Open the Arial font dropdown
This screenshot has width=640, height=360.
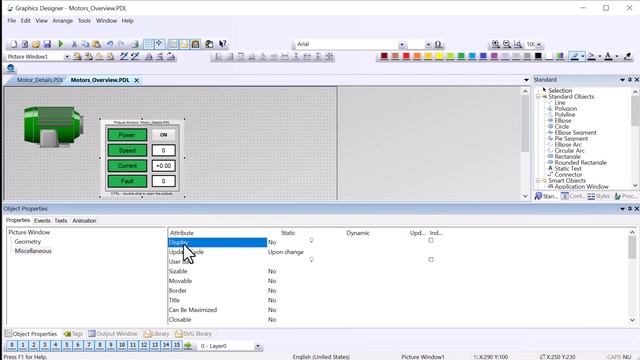(402, 44)
